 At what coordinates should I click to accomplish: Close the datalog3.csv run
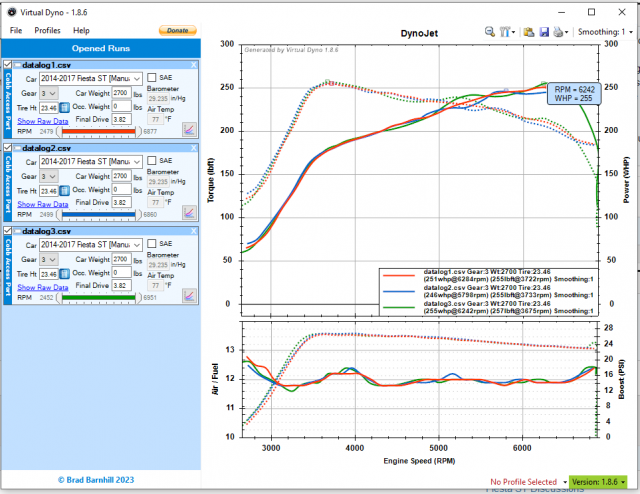193,231
